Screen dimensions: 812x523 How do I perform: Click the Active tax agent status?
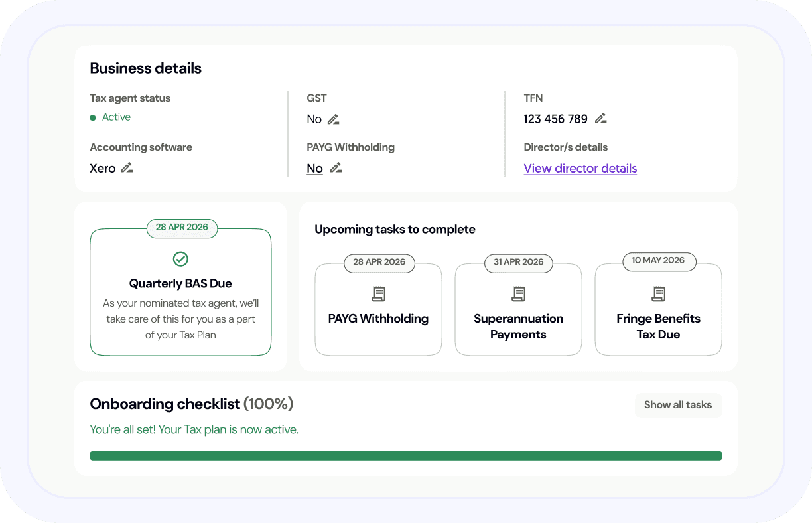coord(116,117)
